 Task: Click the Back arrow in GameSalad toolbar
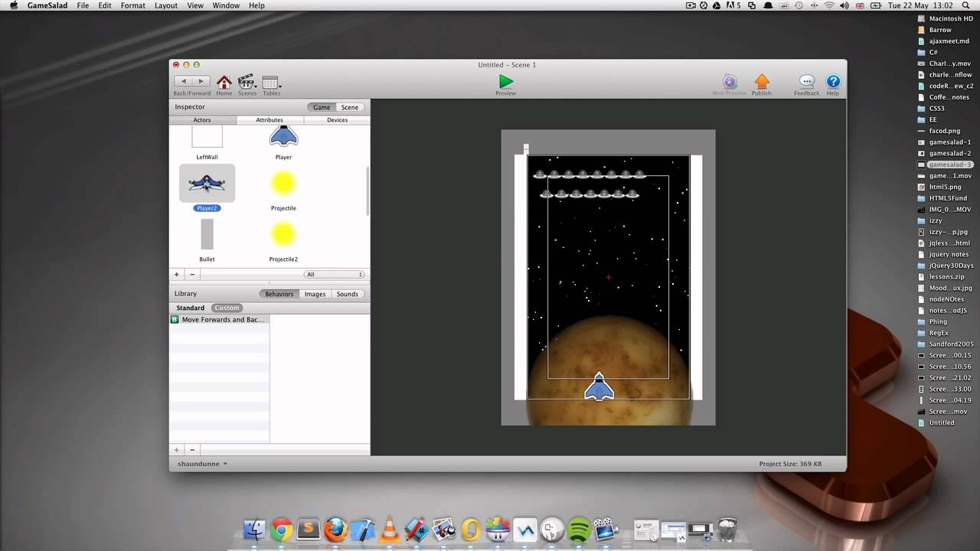click(x=183, y=81)
